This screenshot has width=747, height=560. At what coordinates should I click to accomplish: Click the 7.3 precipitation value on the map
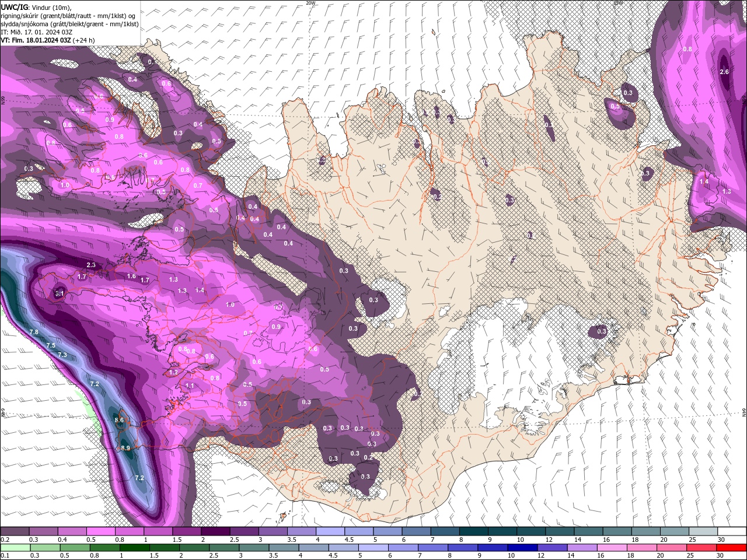pos(62,355)
